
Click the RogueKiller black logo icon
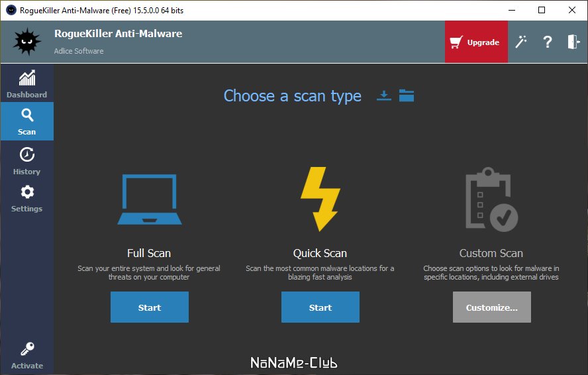click(x=26, y=42)
